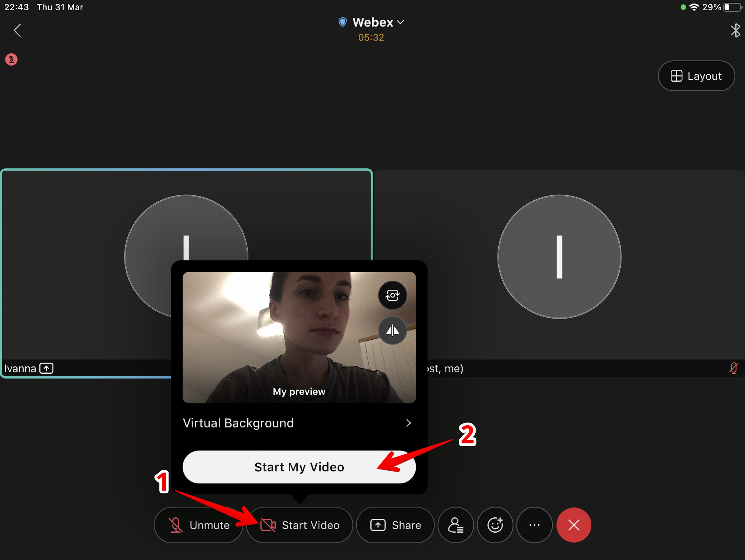
Task: Open the participants list
Action: click(456, 525)
